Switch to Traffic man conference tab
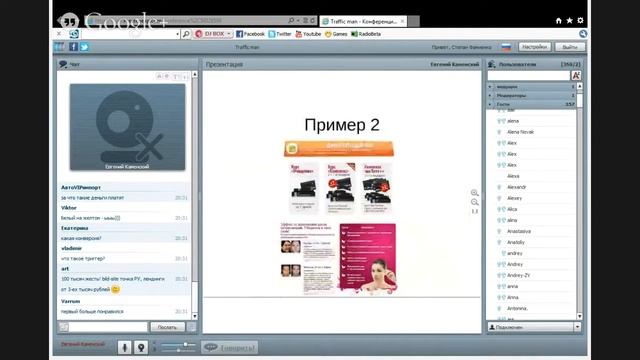 (x=363, y=21)
